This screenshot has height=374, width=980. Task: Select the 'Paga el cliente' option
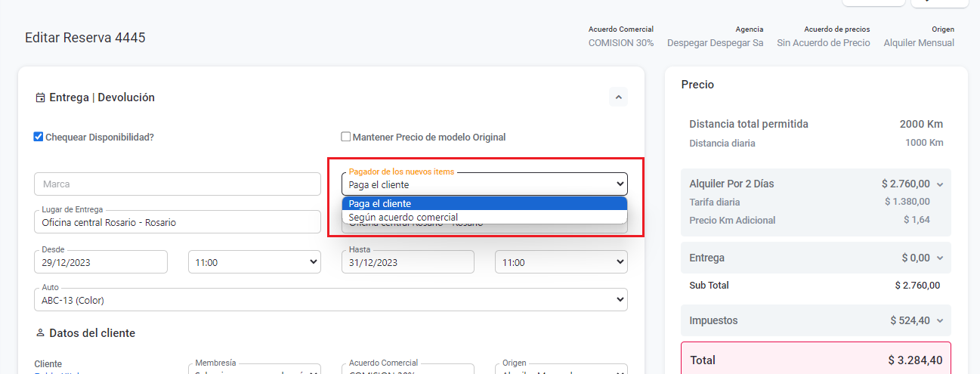click(x=484, y=203)
